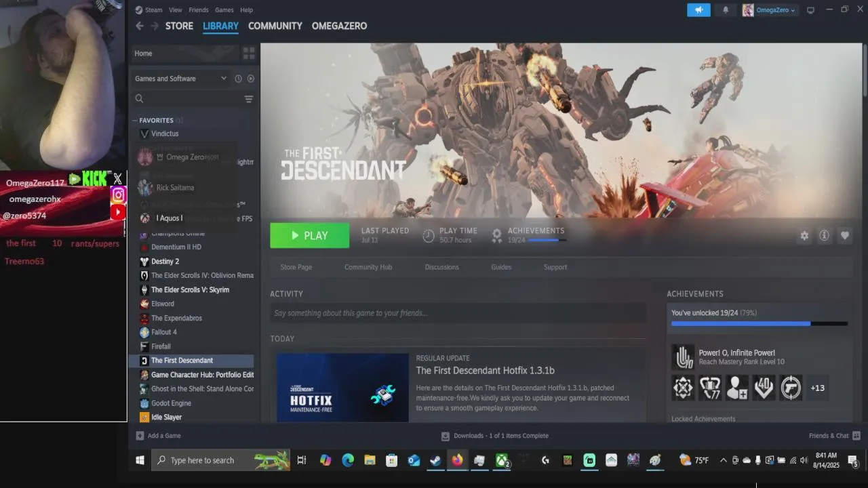Open the Steam menu
868x488 pixels.
coord(153,10)
